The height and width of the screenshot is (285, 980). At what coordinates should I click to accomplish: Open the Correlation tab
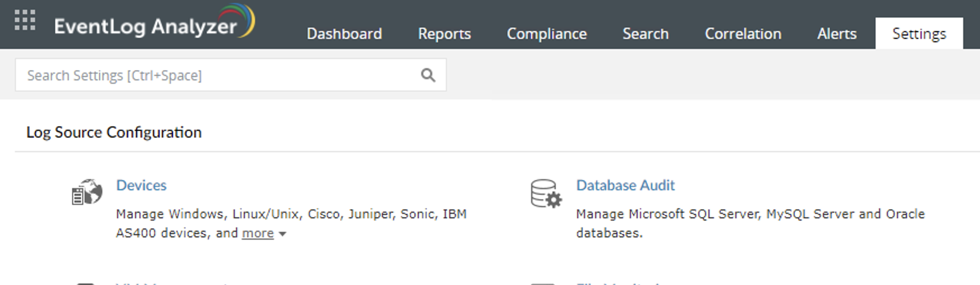[x=743, y=34]
